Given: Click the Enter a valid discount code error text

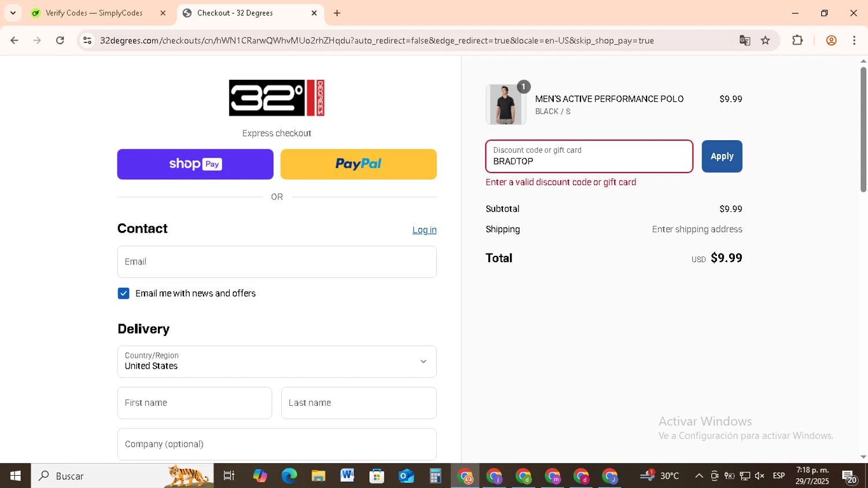Looking at the screenshot, I should coord(561,182).
